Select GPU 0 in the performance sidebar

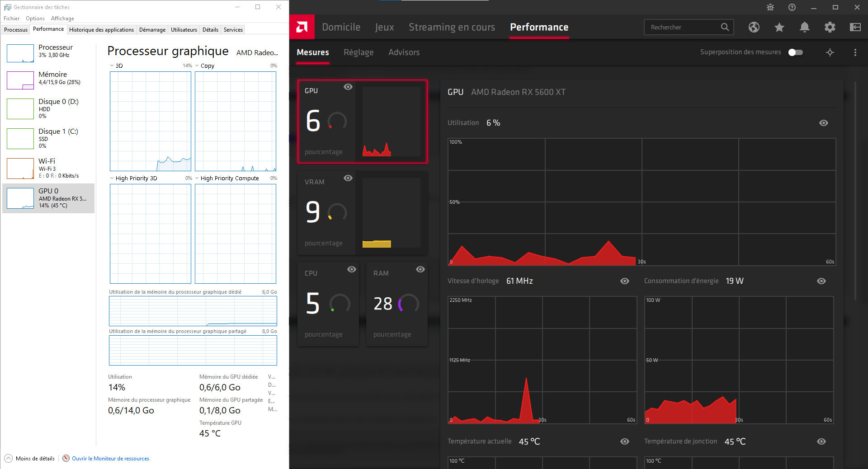tap(49, 198)
